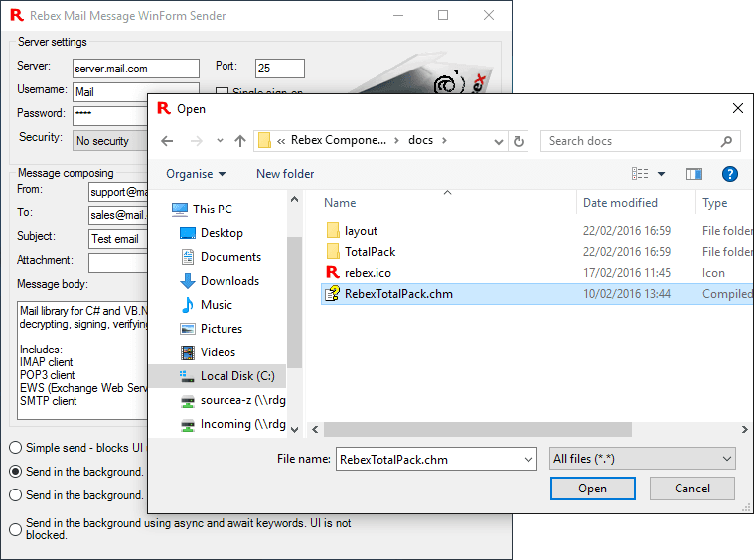Refresh the docs folder listing
The image size is (754, 560).
[519, 141]
